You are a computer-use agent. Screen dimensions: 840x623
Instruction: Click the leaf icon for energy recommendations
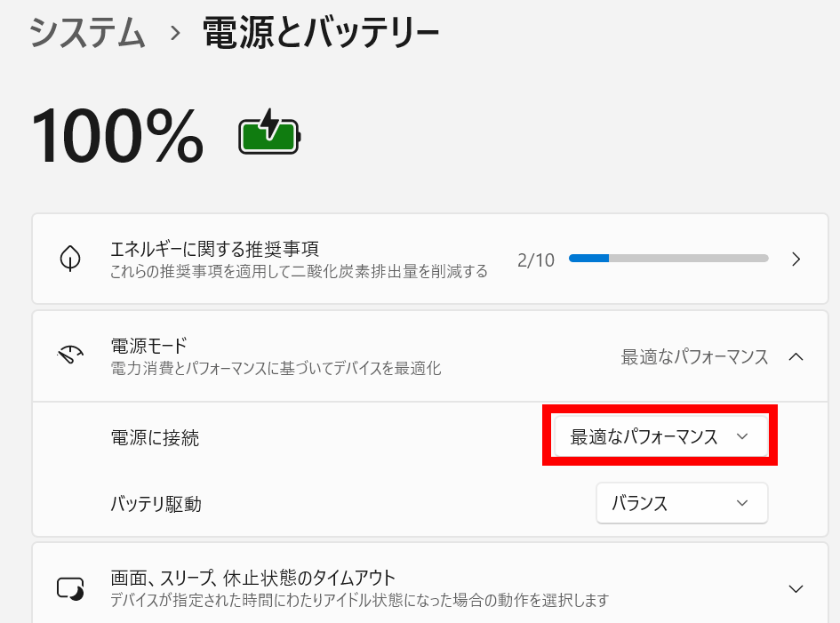(x=69, y=259)
